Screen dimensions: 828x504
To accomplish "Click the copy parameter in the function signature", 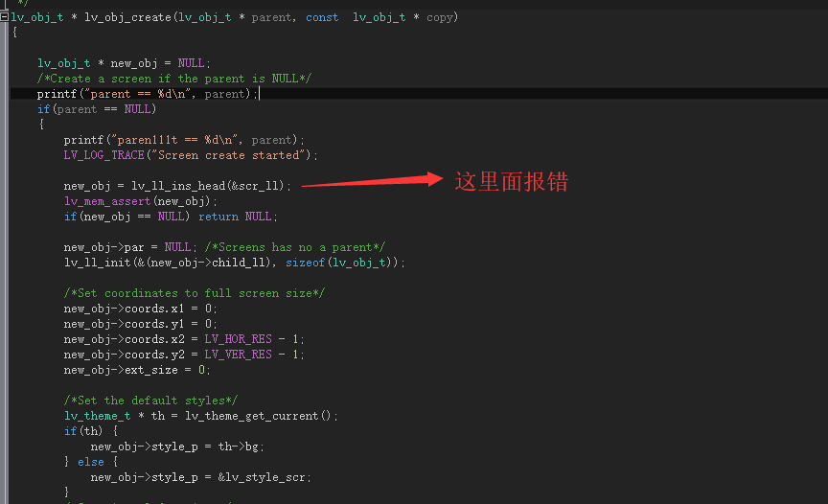I will [x=439, y=17].
